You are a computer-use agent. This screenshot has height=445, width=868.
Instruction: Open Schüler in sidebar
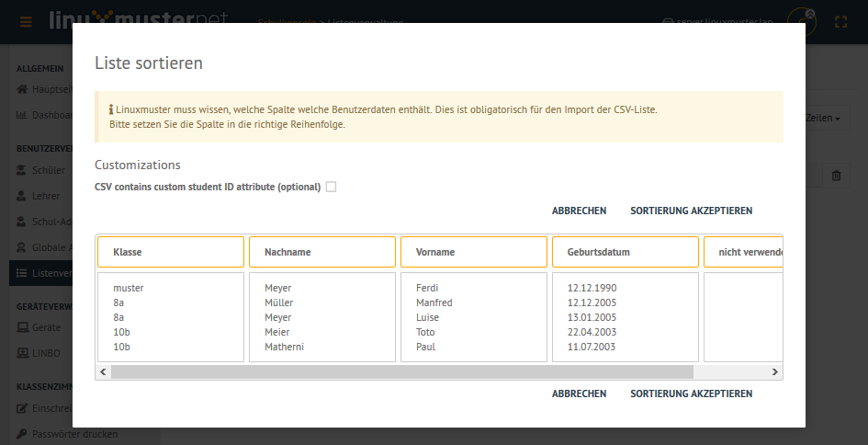[49, 170]
